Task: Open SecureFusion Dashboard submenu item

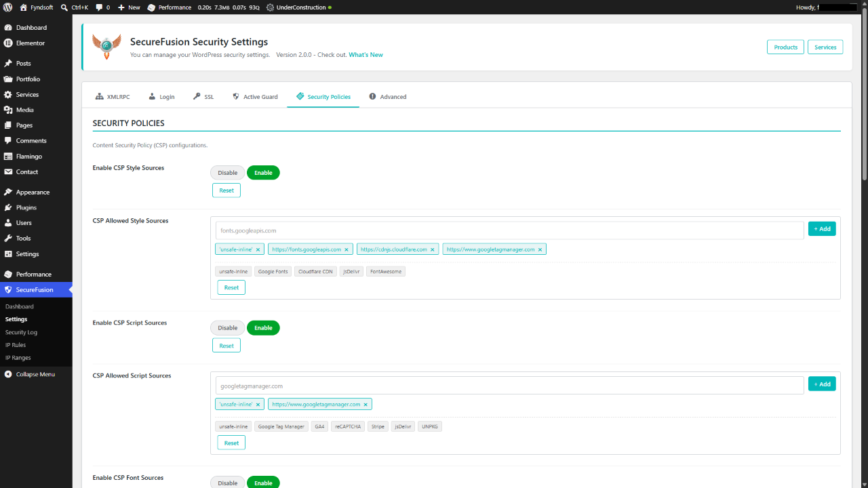Action: tap(20, 306)
